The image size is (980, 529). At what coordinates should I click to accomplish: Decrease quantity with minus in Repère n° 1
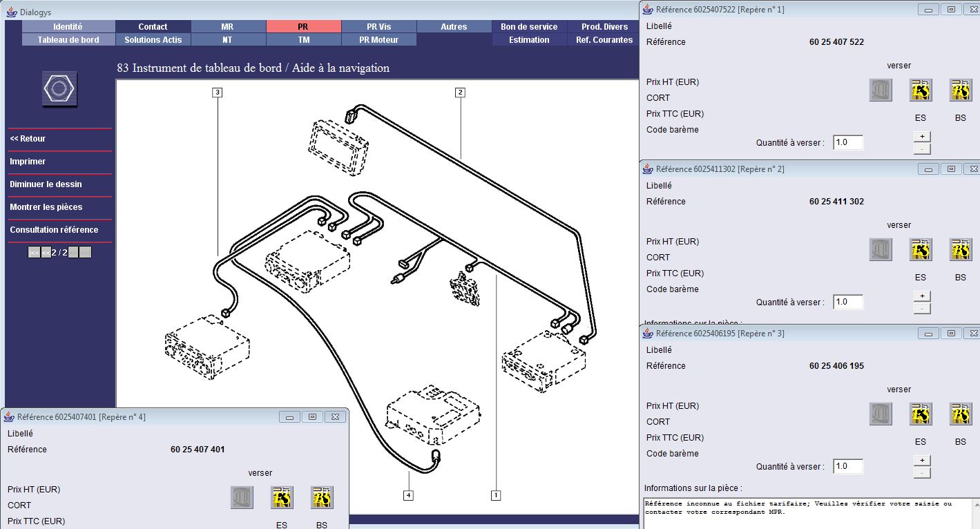922,148
